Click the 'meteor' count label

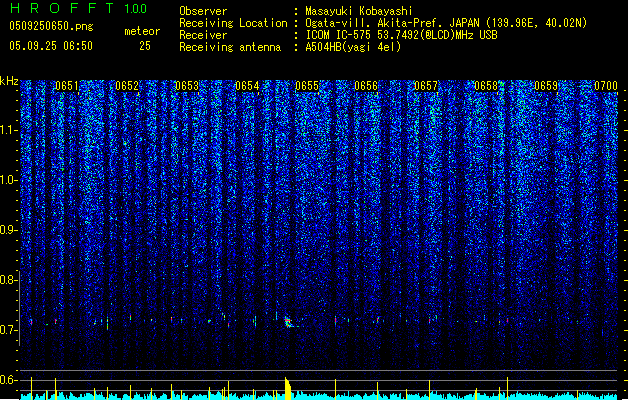coord(142,31)
